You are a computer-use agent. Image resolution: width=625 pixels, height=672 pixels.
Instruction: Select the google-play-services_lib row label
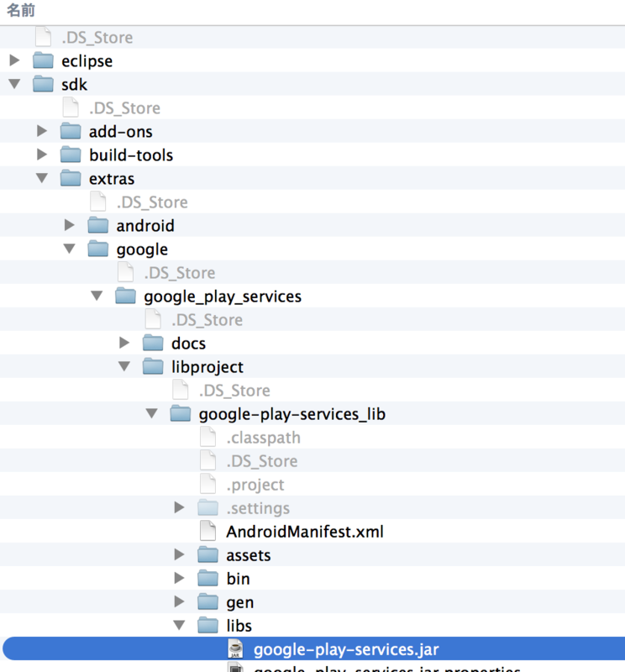(292, 414)
